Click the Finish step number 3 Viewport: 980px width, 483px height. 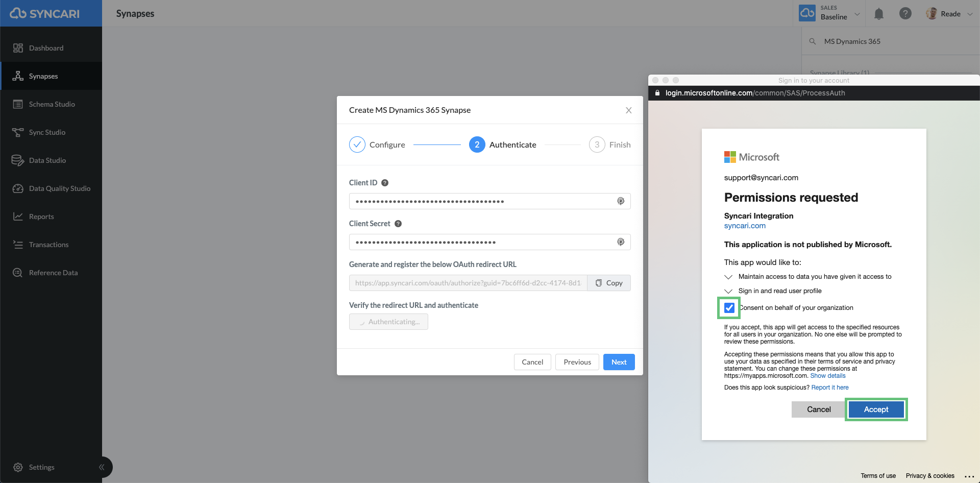(x=597, y=144)
